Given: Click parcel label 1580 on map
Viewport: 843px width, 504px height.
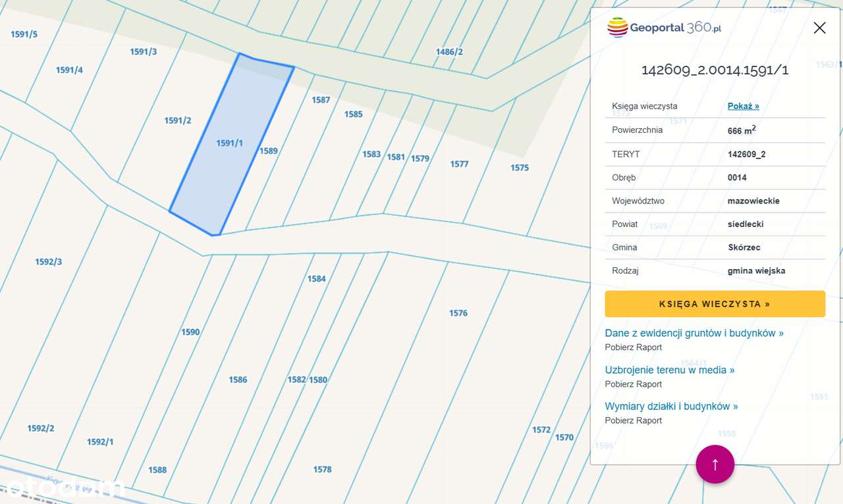Looking at the screenshot, I should pyautogui.click(x=318, y=380).
